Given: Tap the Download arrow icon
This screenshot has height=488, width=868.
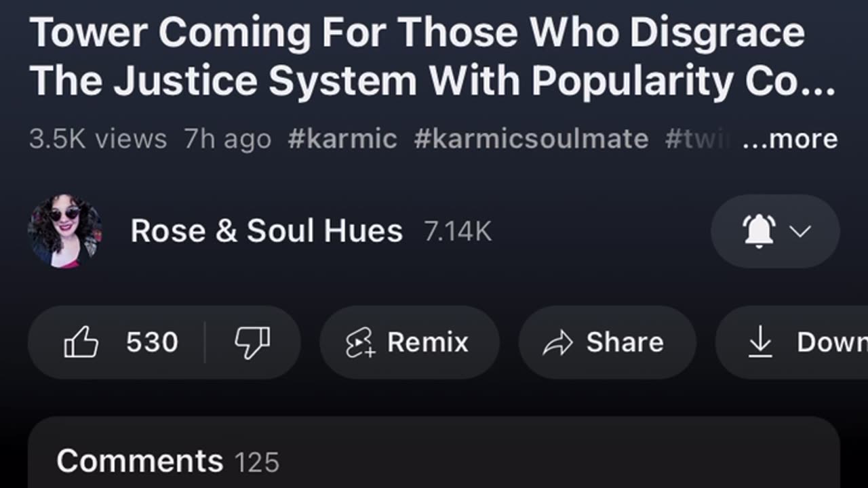Looking at the screenshot, I should click(759, 342).
